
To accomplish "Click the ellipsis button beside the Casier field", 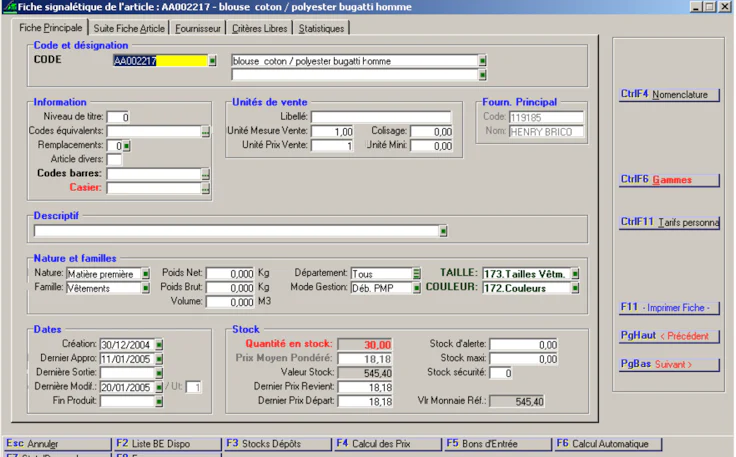I will [205, 188].
